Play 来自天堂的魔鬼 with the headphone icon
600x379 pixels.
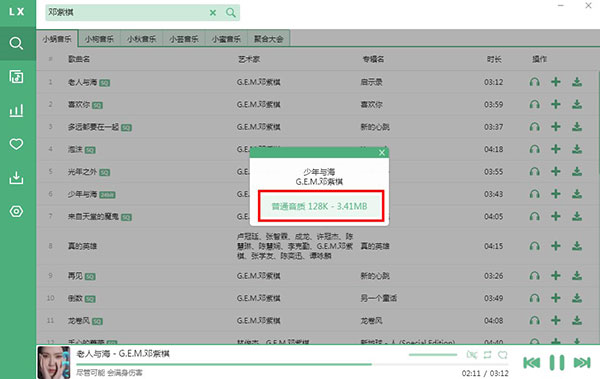535,216
